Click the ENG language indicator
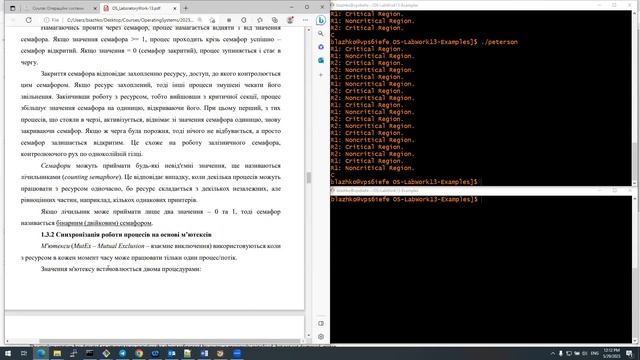 point(595,353)
